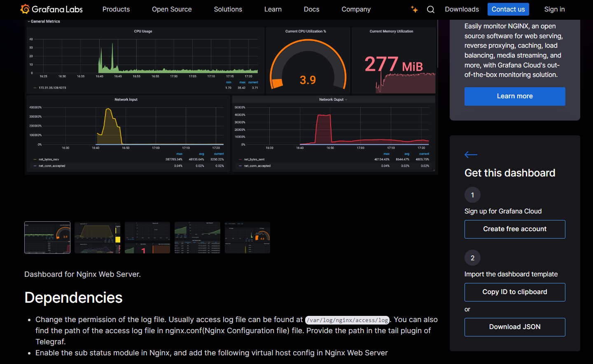Click Create free account button
593x364 pixels.
click(x=515, y=229)
